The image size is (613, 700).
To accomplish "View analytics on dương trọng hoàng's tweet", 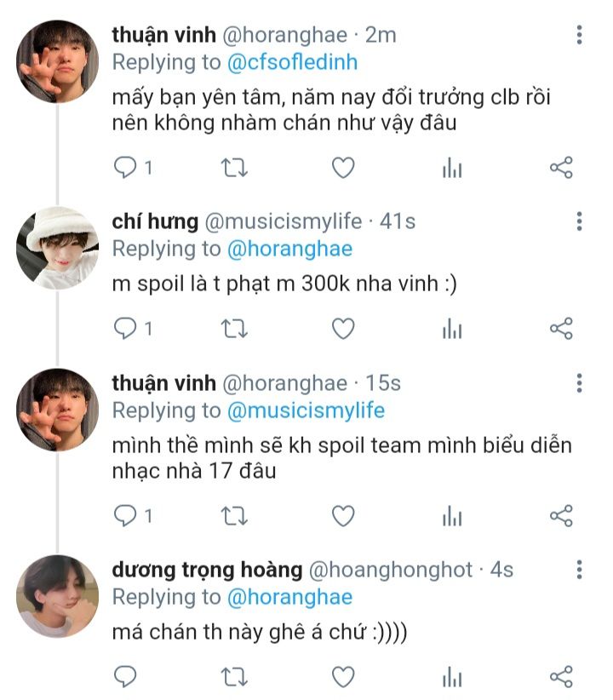I will click(451, 677).
